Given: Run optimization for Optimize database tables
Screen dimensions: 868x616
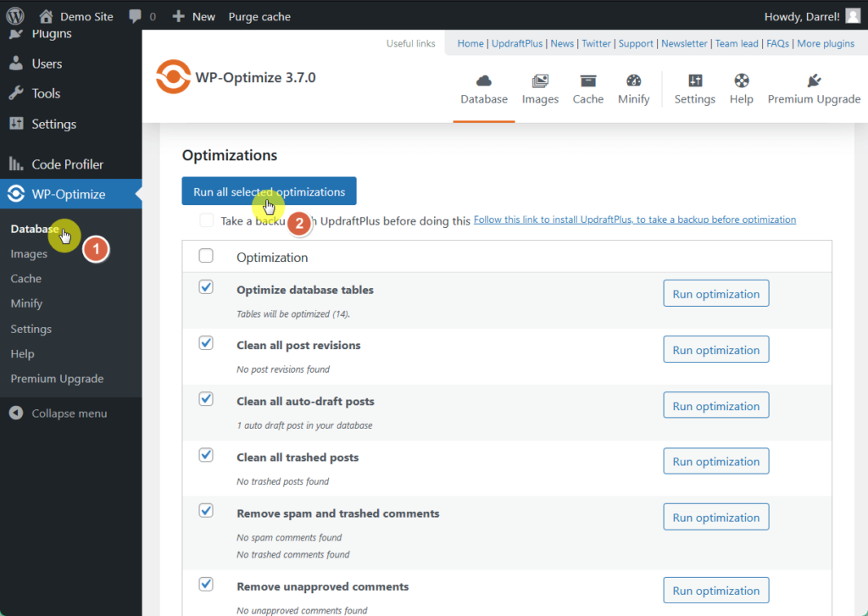Looking at the screenshot, I should click(715, 293).
